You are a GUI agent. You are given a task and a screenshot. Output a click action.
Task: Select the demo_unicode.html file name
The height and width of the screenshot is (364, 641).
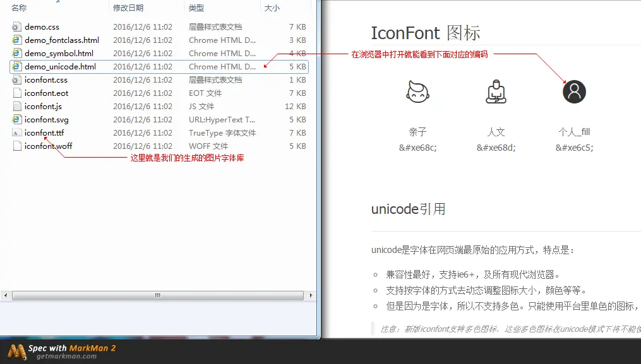pos(60,67)
